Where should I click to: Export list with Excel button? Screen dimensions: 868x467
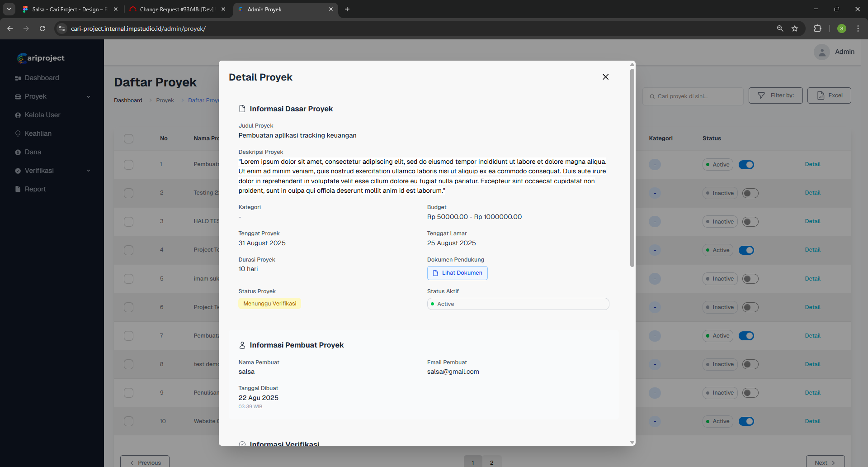point(829,95)
